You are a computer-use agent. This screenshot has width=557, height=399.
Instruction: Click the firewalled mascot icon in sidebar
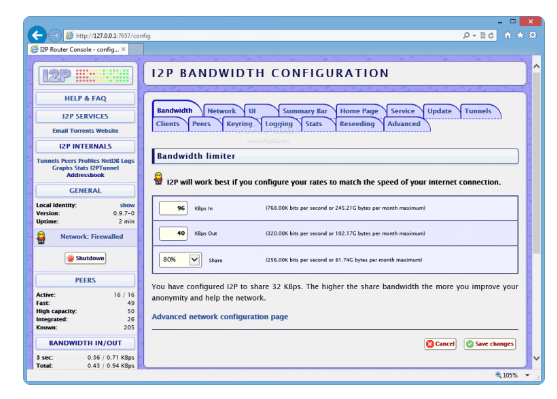click(42, 237)
